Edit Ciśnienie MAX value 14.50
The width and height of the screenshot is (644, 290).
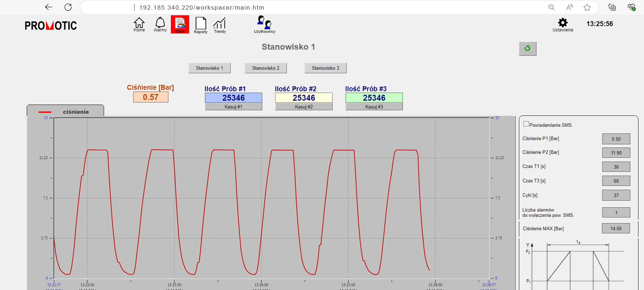(616, 229)
